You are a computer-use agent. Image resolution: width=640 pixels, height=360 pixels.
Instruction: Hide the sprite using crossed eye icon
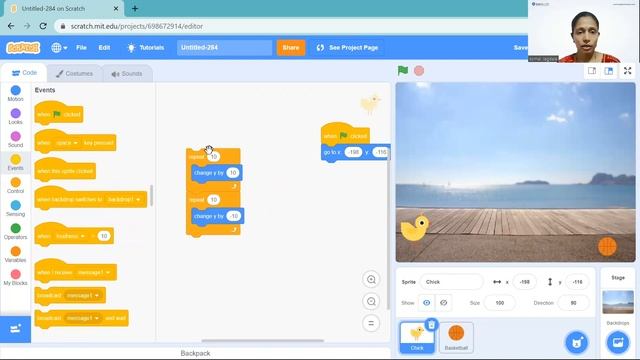coord(444,303)
